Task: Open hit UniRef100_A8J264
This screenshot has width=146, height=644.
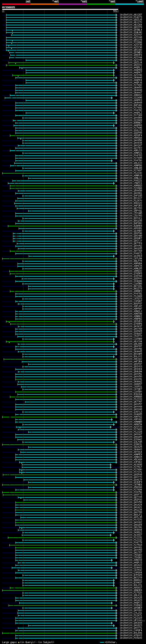Action: point(131,25)
